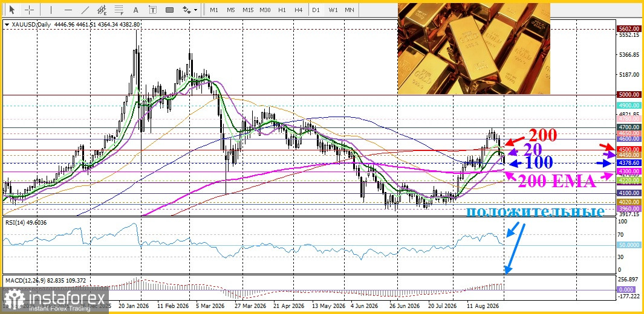Select the MN monthly timeframe
Image resolution: width=644 pixels, height=314 pixels.
[350, 10]
